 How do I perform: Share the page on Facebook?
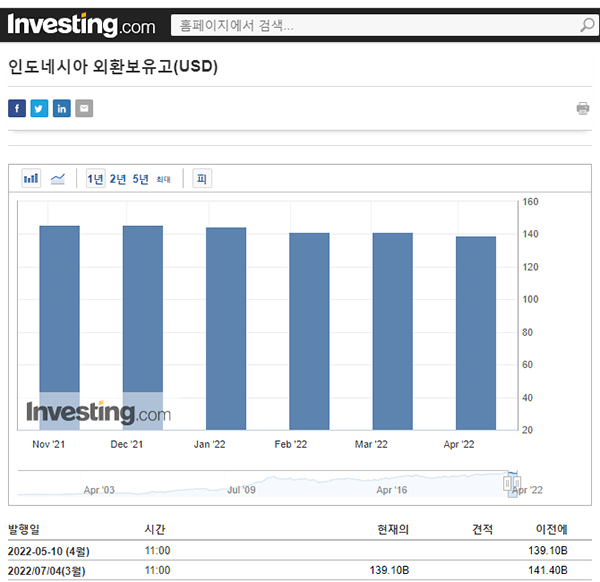[17, 108]
